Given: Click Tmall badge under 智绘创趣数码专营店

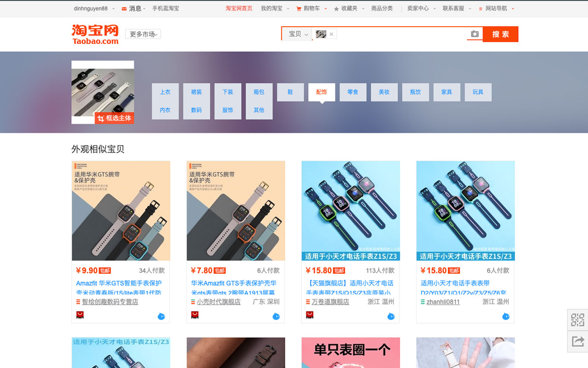Looking at the screenshot, I should [x=80, y=315].
